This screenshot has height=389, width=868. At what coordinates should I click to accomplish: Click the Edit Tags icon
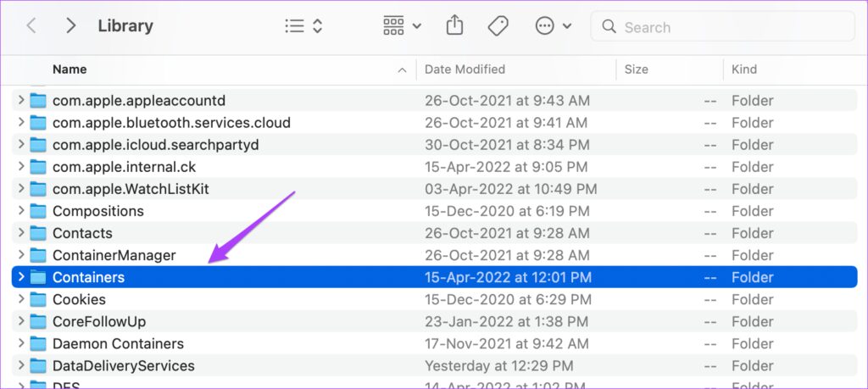point(498,26)
